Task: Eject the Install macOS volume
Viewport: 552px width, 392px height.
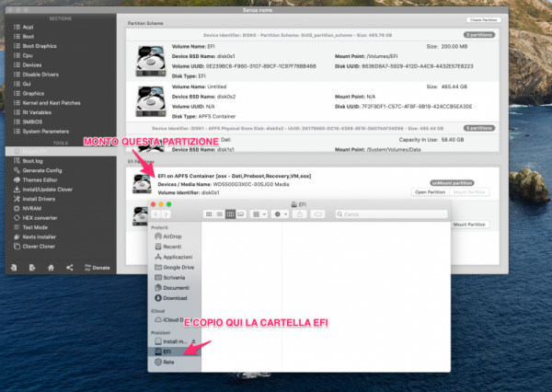Action: pos(194,341)
